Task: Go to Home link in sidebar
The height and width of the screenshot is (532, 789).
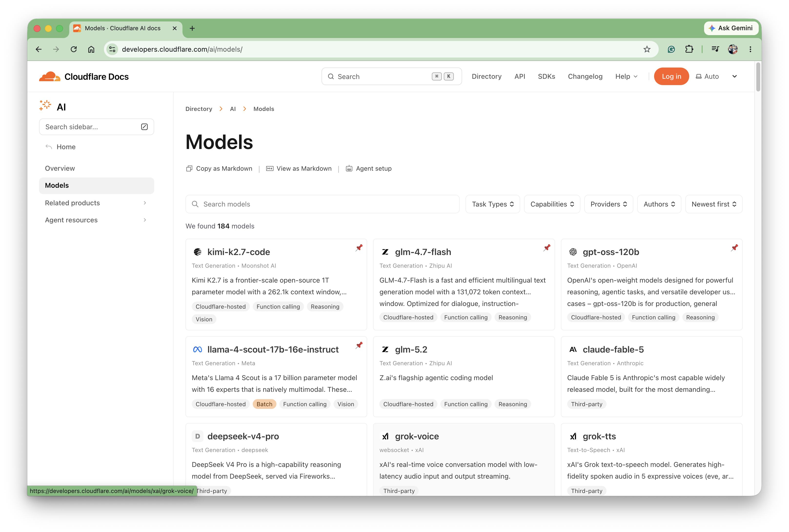Action: coord(66,147)
